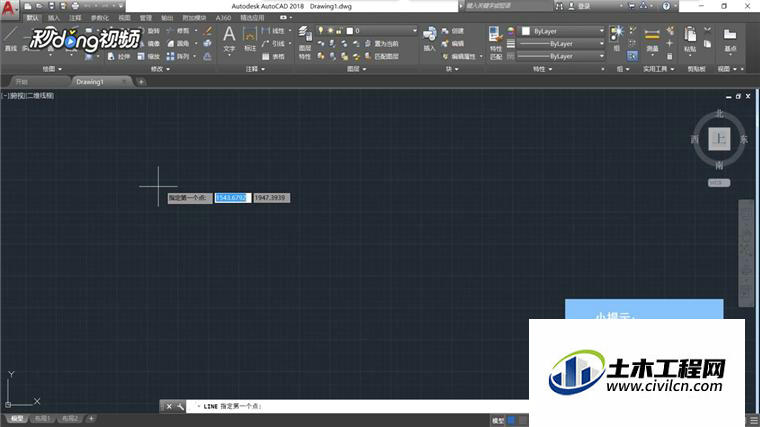Viewport: 760px width, 427px height.
Task: Click the New file quick access icon
Action: click(28, 6)
